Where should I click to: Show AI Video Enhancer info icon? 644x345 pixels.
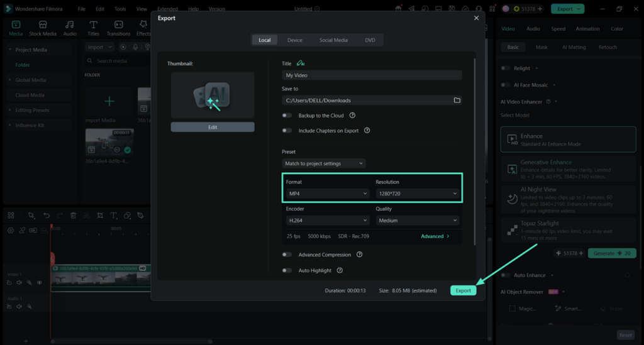(x=548, y=102)
